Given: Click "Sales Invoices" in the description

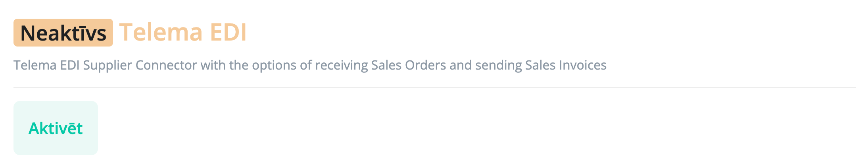Looking at the screenshot, I should pyautogui.click(x=566, y=65).
